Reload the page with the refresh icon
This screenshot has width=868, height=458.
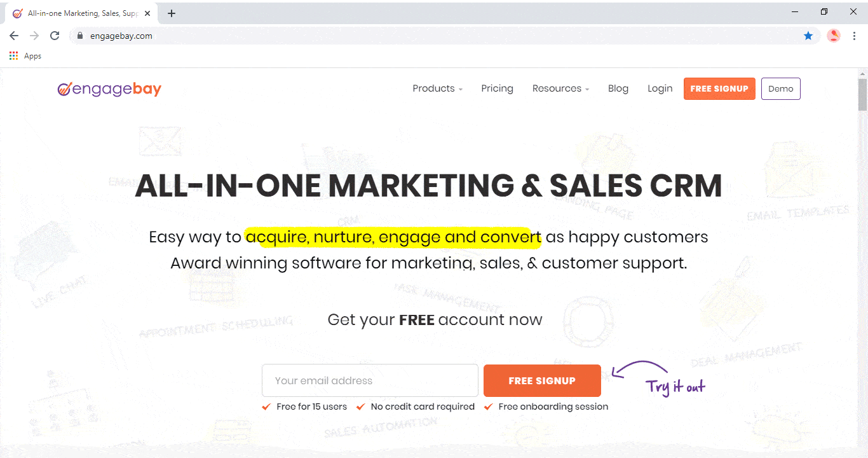(x=55, y=36)
